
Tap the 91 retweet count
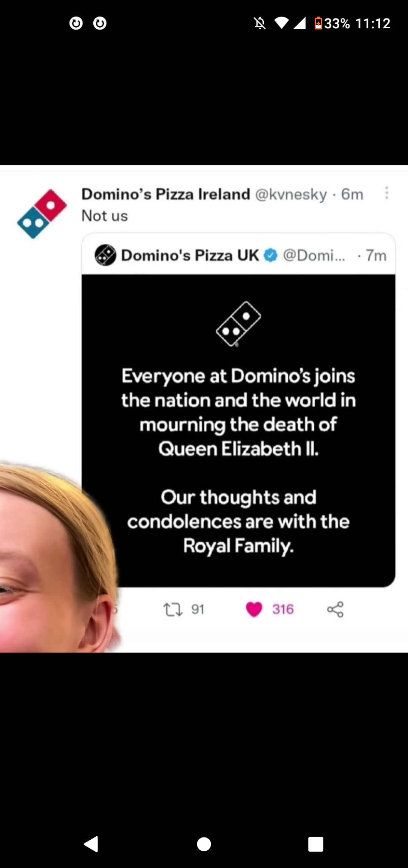(198, 609)
